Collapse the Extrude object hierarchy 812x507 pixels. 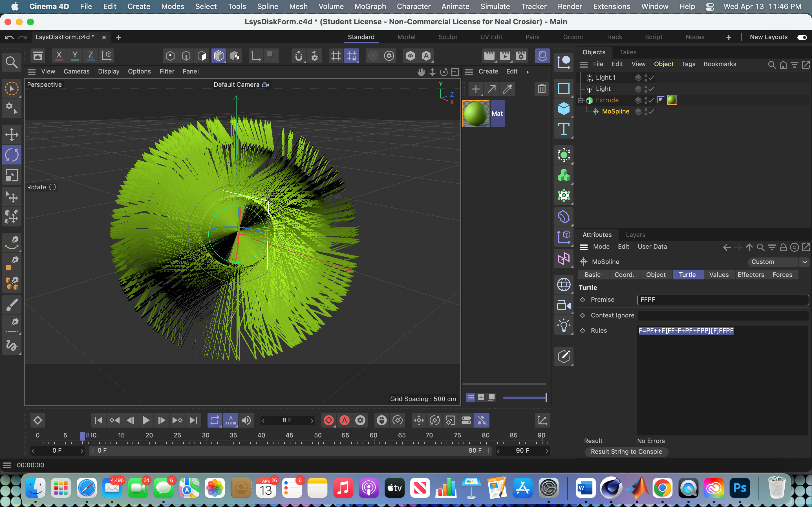(x=581, y=100)
